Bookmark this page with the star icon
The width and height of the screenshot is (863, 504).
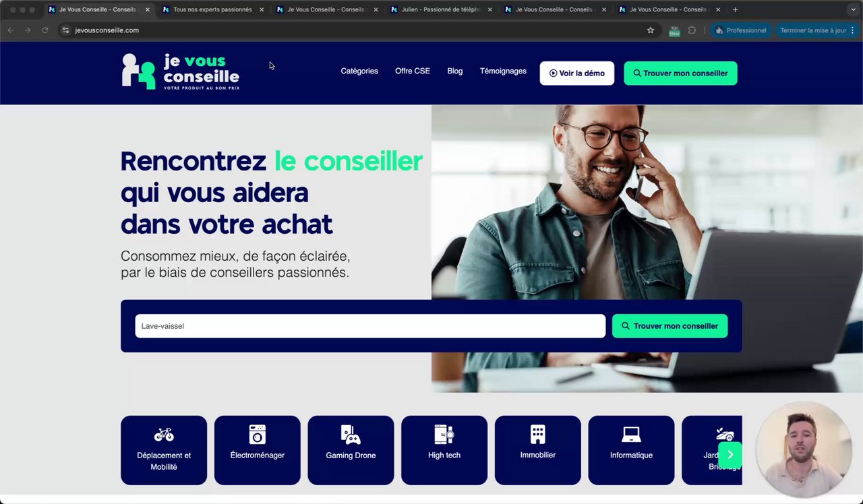pyautogui.click(x=651, y=30)
